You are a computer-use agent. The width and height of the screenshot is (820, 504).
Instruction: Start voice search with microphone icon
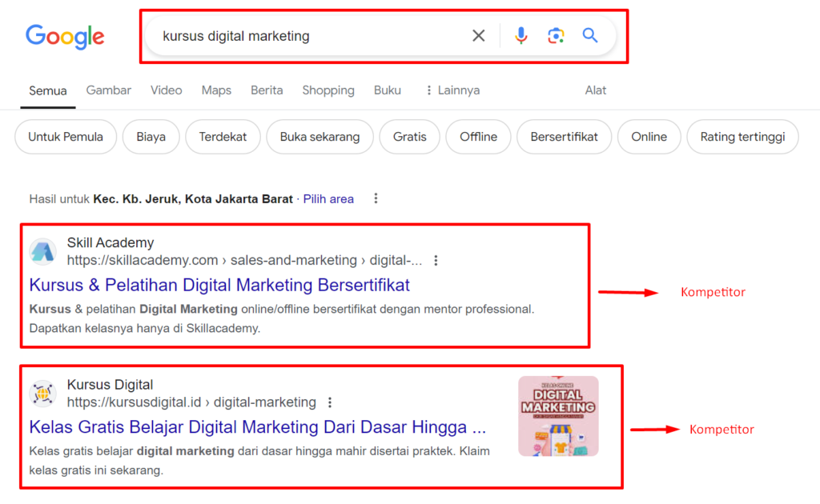[x=521, y=35]
